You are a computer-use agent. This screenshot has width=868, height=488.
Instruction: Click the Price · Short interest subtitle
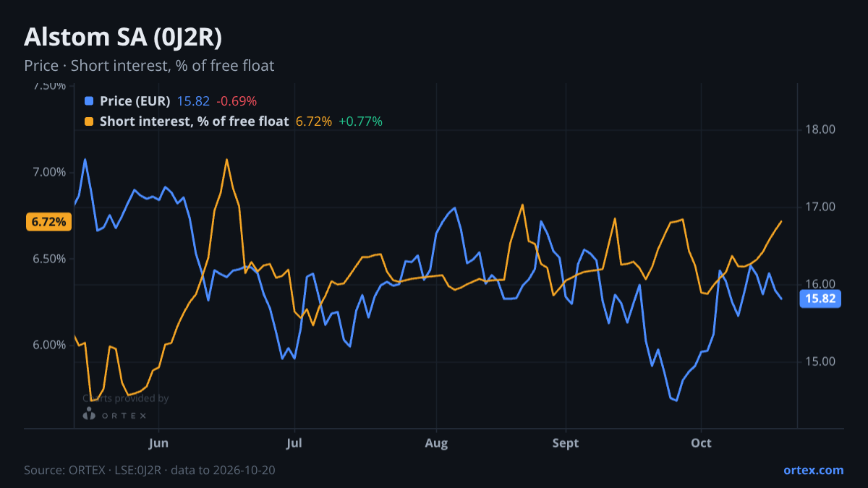coord(149,66)
